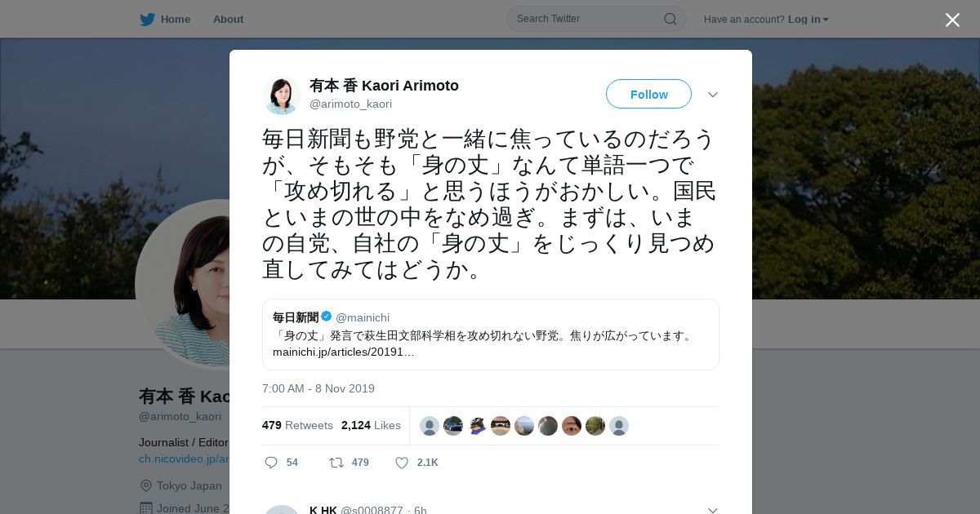980x514 pixels.
Task: Go to Home in top navigation
Action: pos(175,20)
